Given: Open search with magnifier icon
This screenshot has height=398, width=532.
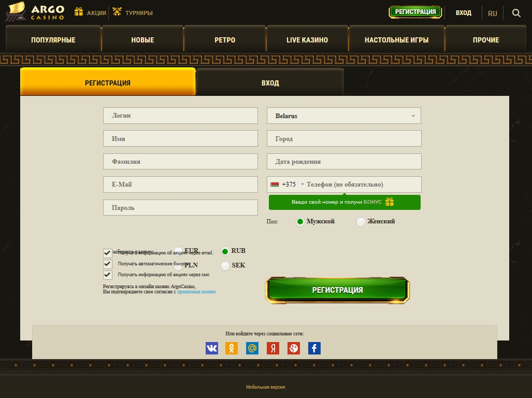Looking at the screenshot, I should pyautogui.click(x=516, y=13).
